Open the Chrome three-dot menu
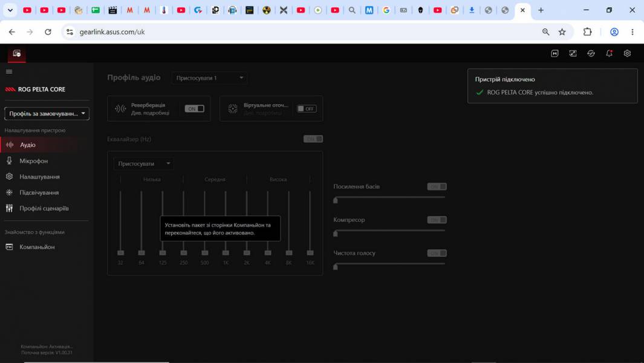The width and height of the screenshot is (644, 363). [x=633, y=31]
